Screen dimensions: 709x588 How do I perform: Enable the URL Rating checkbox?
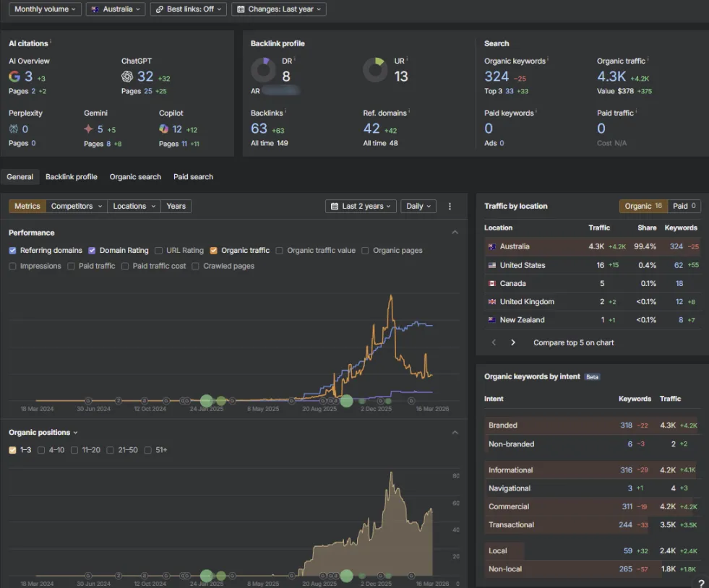click(x=158, y=251)
